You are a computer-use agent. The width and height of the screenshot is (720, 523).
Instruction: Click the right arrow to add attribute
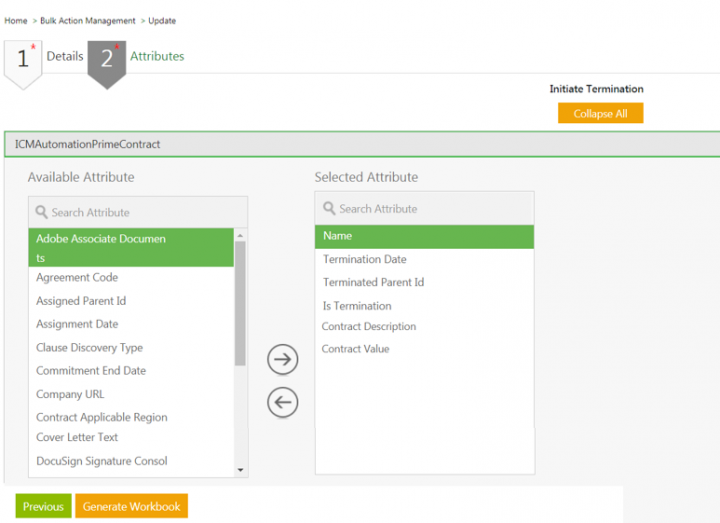284,359
